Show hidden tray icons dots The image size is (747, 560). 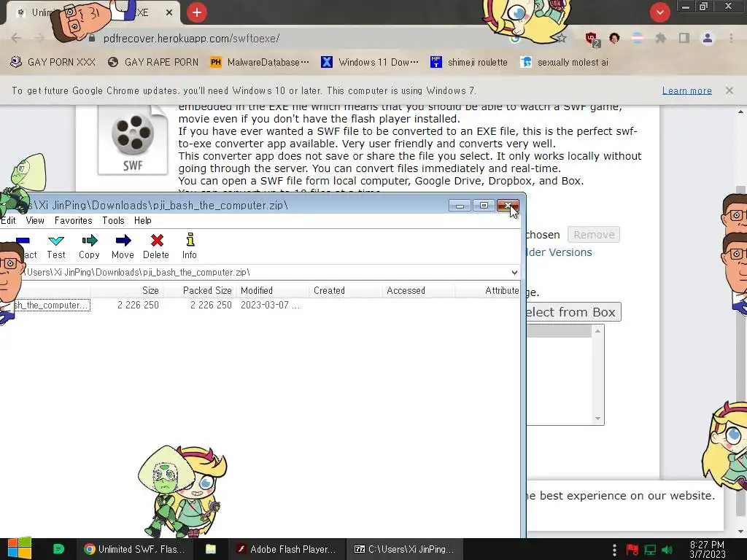tap(614, 550)
